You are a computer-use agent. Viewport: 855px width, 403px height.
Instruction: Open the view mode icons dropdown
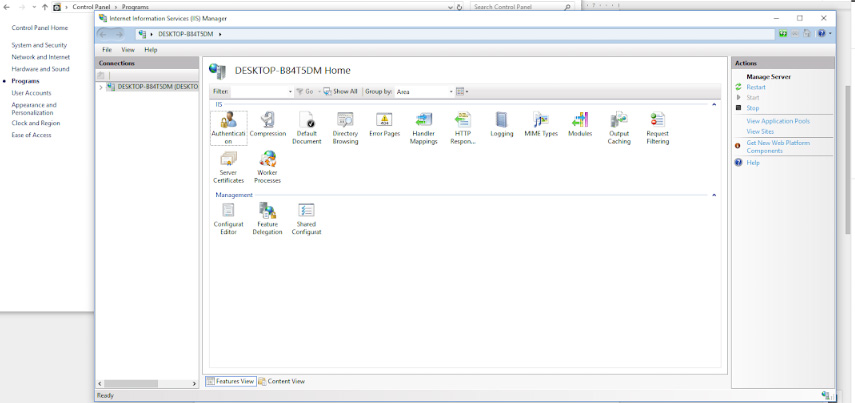point(462,92)
